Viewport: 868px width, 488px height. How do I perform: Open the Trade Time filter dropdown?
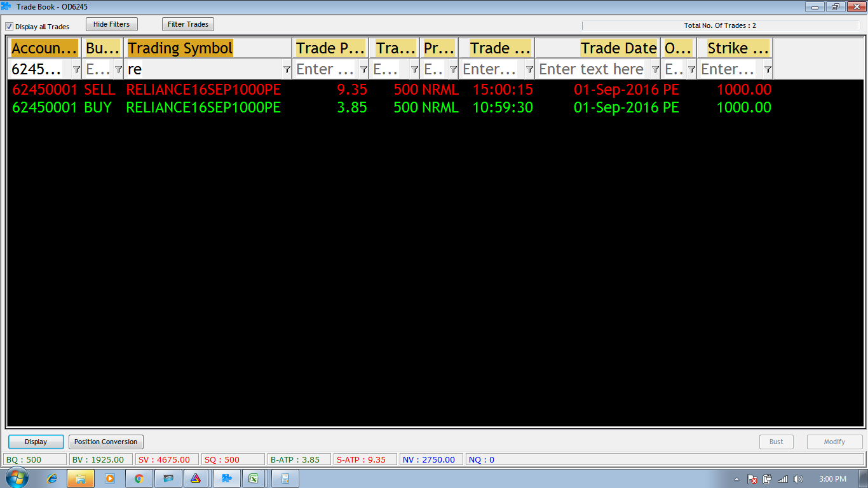pyautogui.click(x=529, y=69)
